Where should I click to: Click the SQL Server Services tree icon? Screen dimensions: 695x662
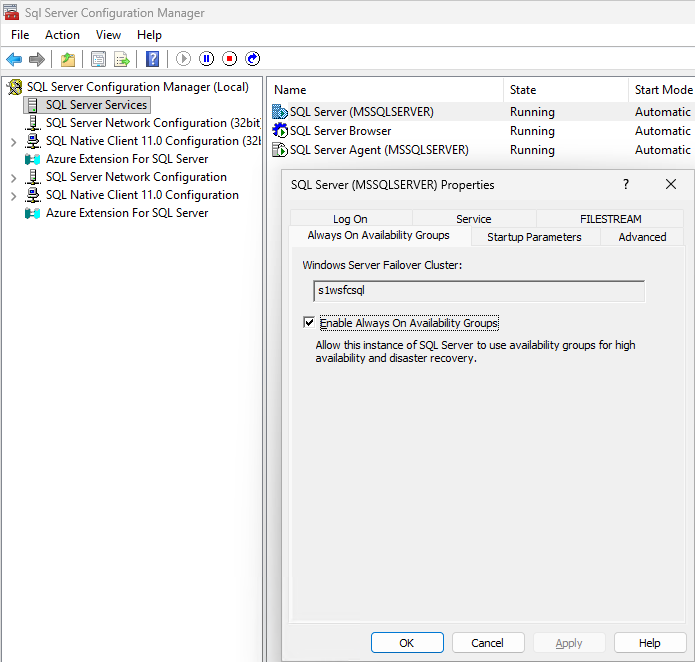[32, 105]
